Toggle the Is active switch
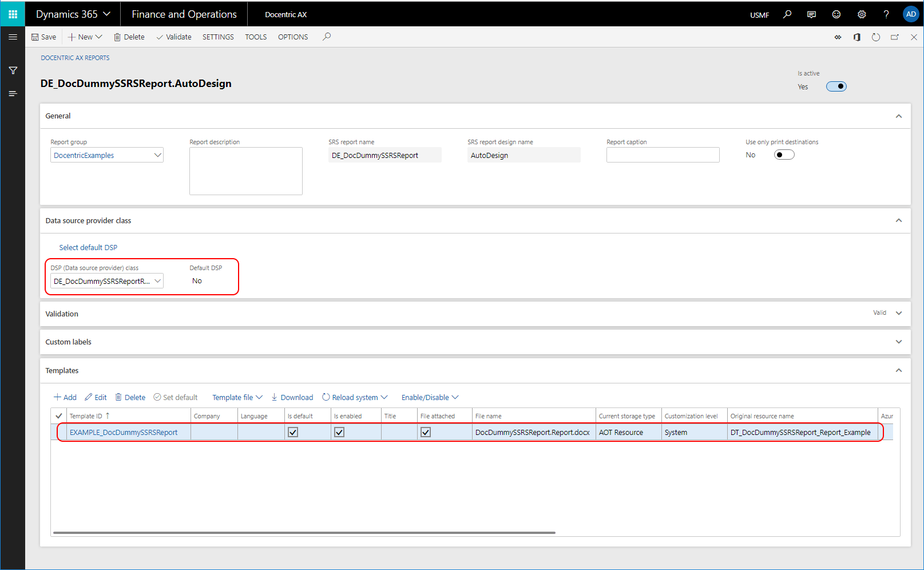 pyautogui.click(x=836, y=86)
